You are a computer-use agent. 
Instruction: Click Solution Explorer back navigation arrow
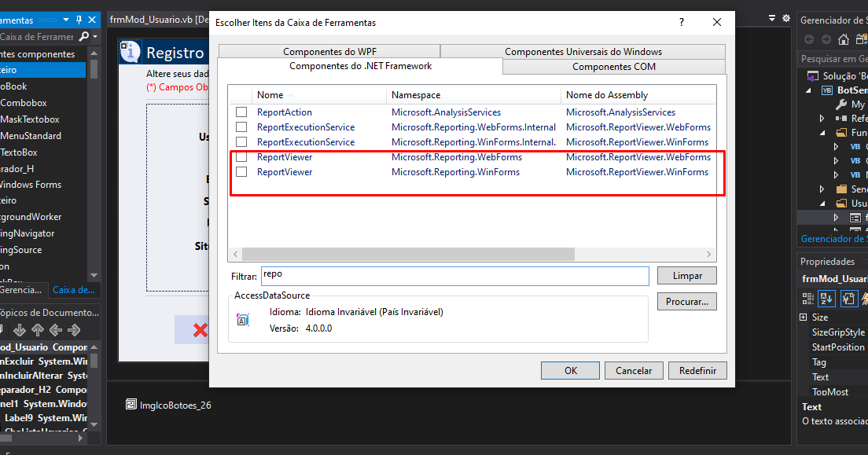(x=809, y=39)
